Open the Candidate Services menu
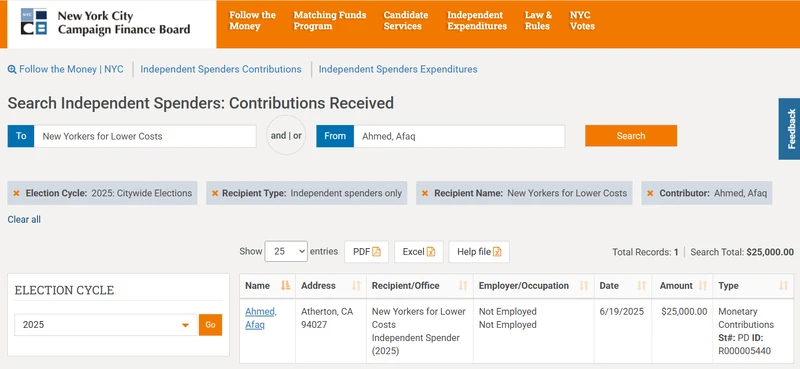 (406, 20)
